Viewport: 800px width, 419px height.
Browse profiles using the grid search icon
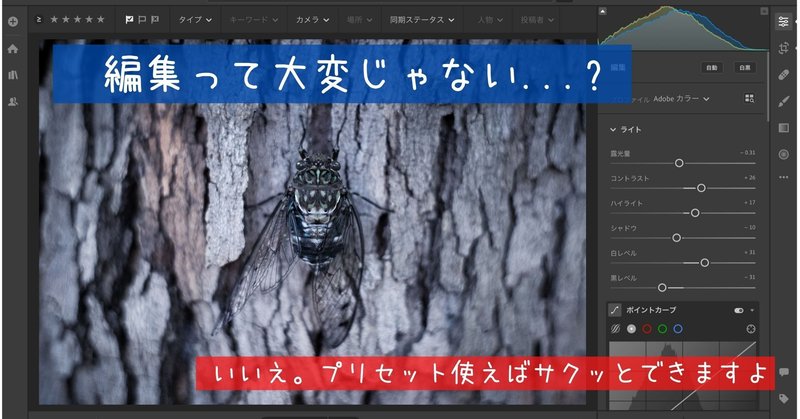coord(749,98)
